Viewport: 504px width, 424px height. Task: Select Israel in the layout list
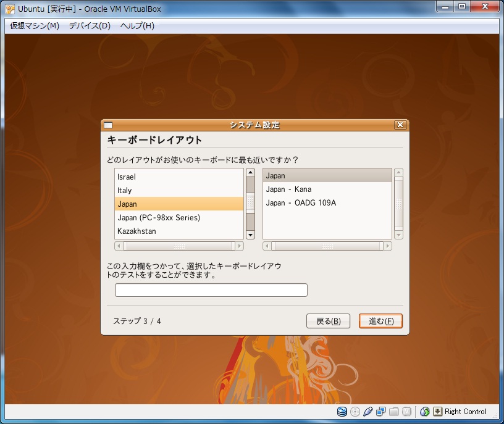point(179,177)
